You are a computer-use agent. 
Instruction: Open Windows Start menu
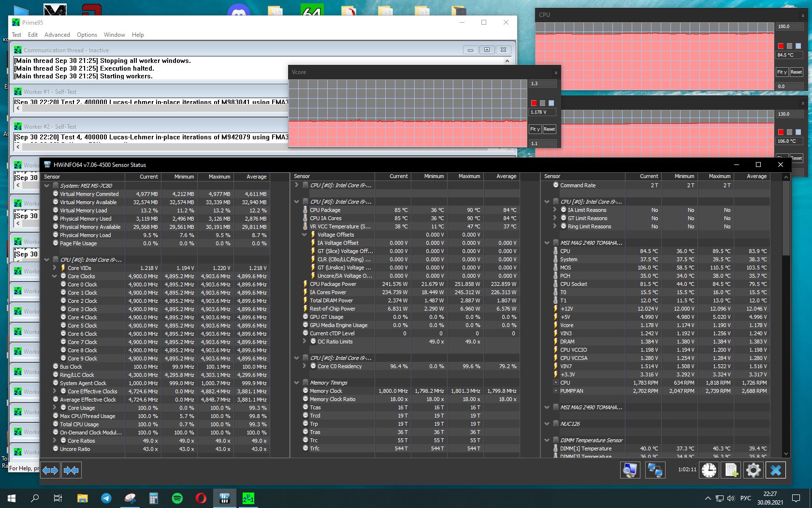12,498
